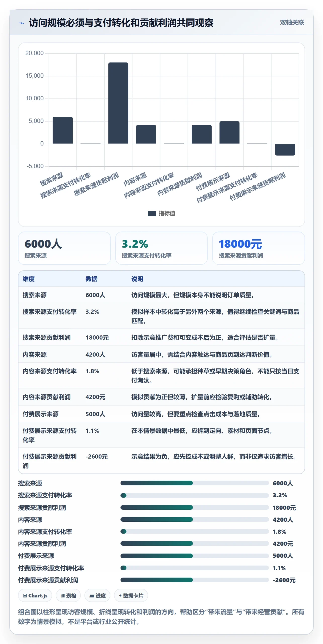Image resolution: width=323 pixels, height=644 pixels.
Task: Click table cell 5000人
Action: point(95,414)
